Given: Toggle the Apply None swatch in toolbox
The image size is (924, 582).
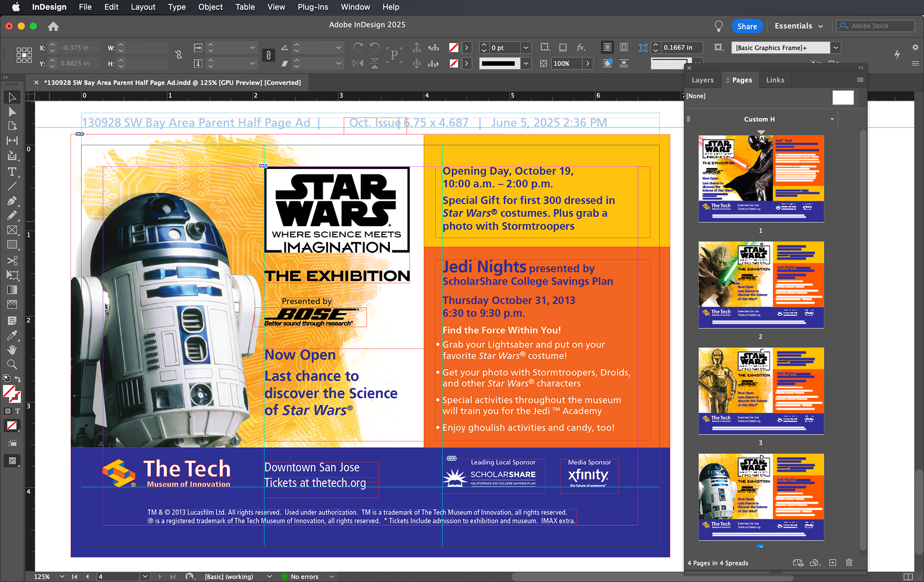Looking at the screenshot, I should click(12, 426).
